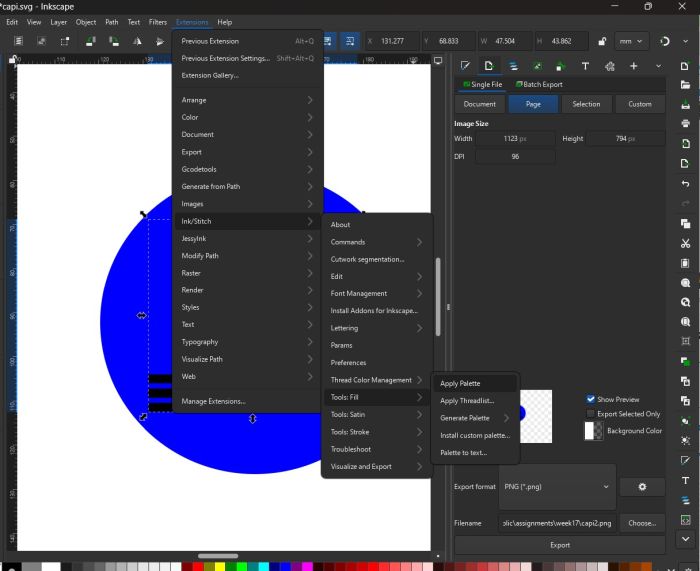Click the export preview thumbnail

[536, 417]
